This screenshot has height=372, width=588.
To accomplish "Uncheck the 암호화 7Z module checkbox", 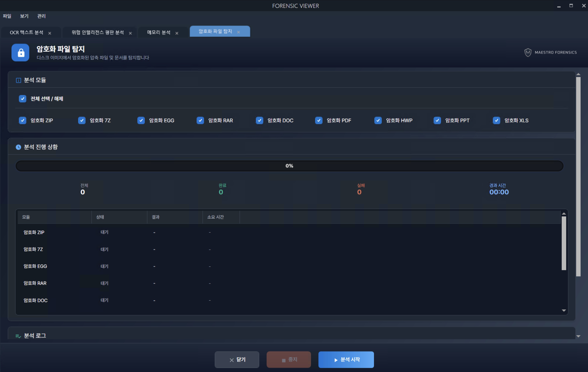I will pos(82,120).
